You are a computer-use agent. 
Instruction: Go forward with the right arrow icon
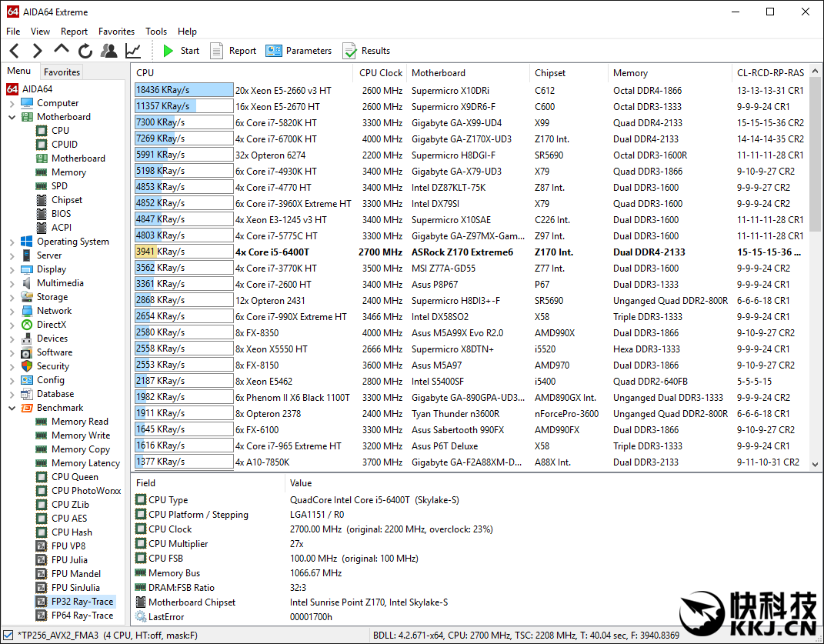click(x=37, y=51)
